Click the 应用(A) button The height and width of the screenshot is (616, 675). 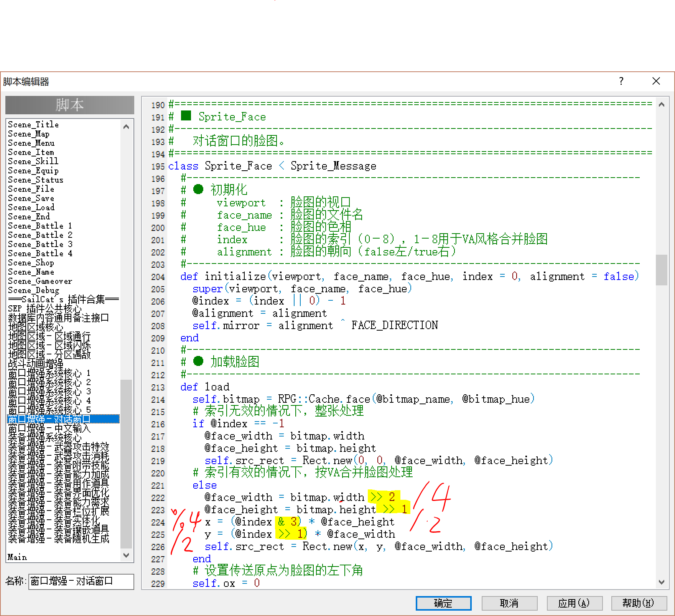click(574, 603)
